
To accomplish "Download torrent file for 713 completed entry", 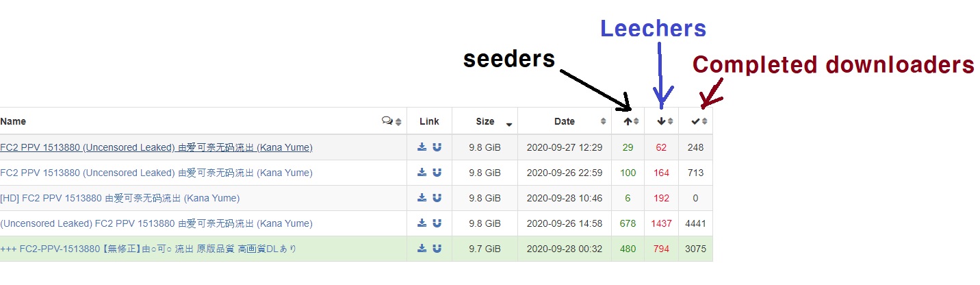I will 422,173.
